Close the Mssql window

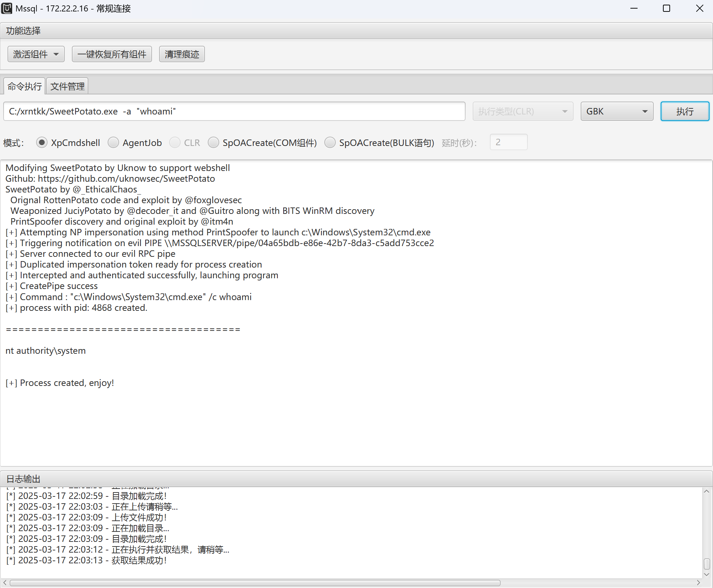pyautogui.click(x=700, y=8)
